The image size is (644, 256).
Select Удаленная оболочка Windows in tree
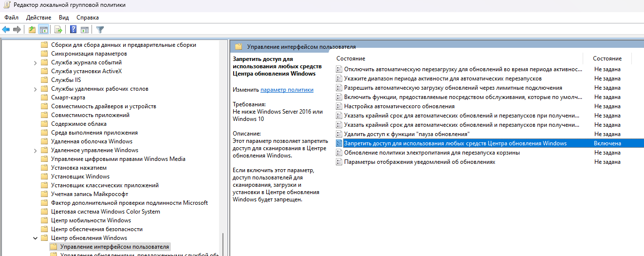click(x=92, y=141)
